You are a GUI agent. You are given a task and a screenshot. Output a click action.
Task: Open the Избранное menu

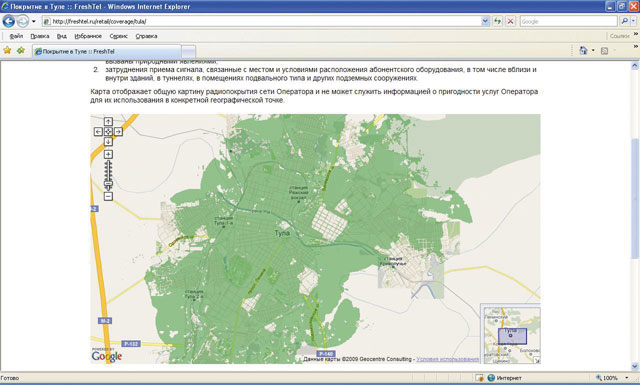coord(88,36)
